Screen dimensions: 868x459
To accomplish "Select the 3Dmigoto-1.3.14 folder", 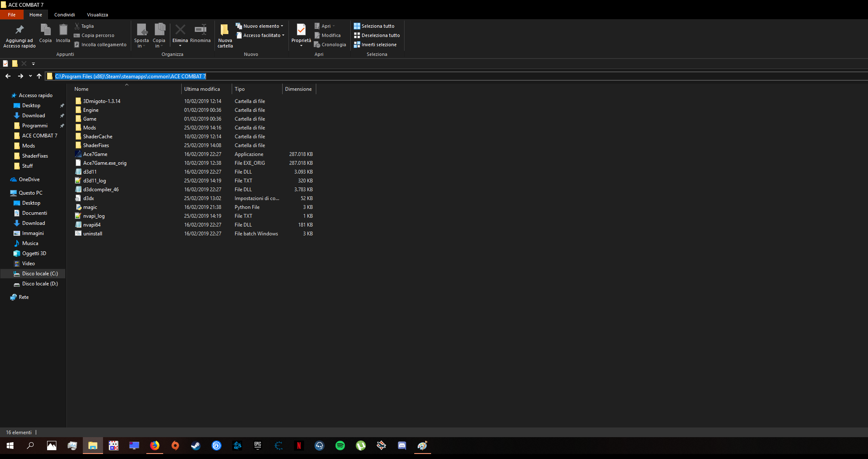I will [101, 101].
